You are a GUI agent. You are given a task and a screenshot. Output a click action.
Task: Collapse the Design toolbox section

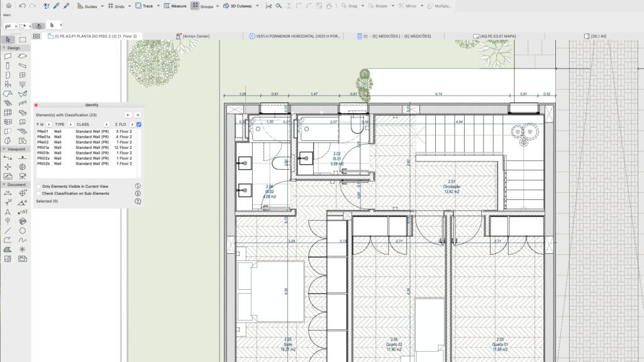4,48
